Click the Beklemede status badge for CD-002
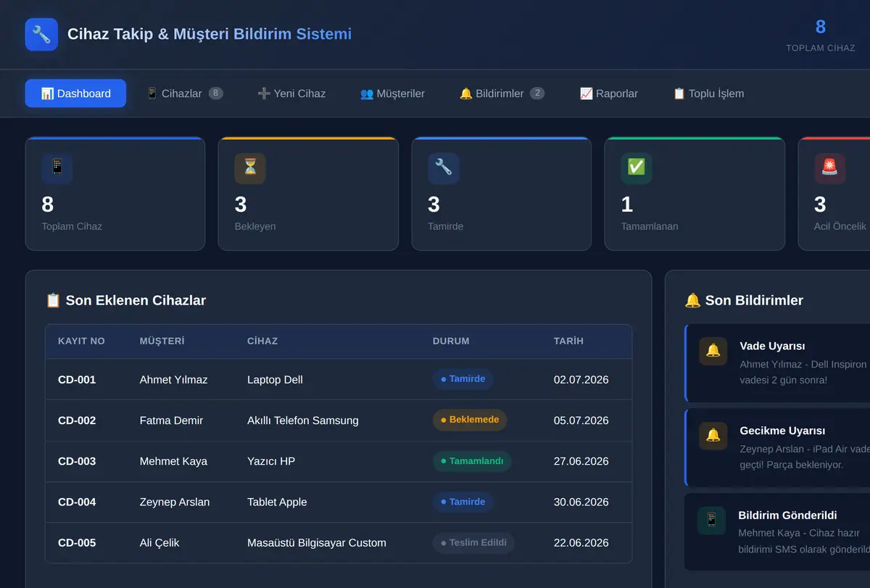Screen dimensions: 870x588 [x=470, y=420]
